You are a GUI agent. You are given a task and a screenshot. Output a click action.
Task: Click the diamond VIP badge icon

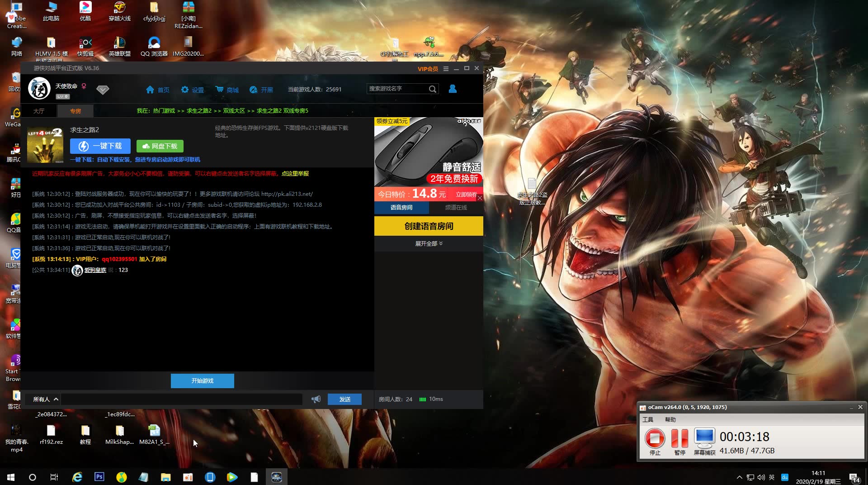coord(103,90)
